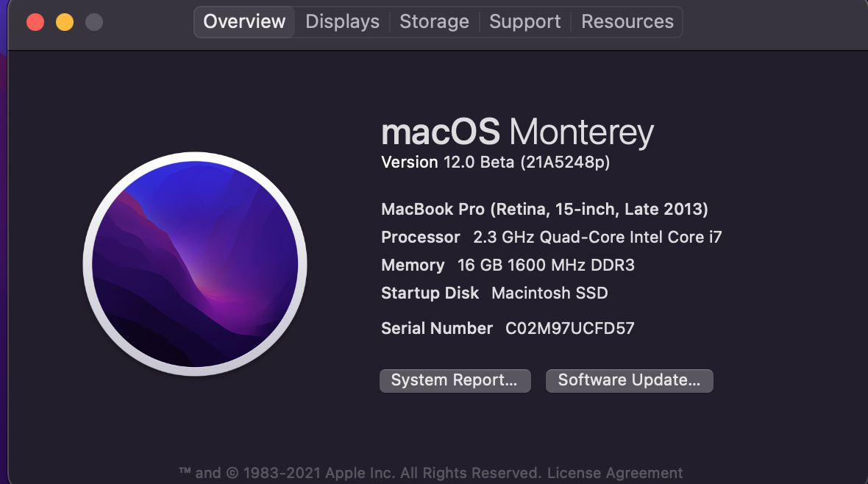
Task: Open the Displays tab
Action: (x=342, y=22)
